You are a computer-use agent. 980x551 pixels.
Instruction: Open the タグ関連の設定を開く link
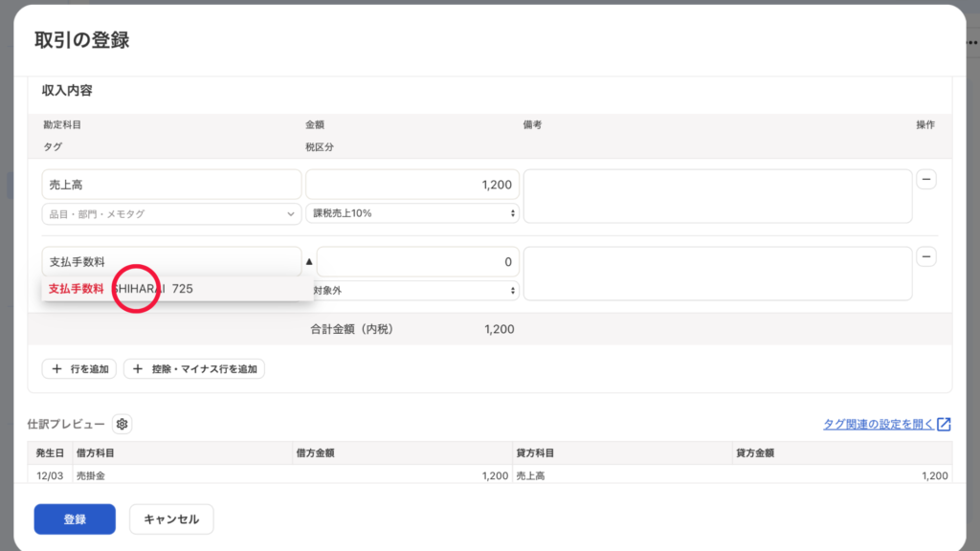[886, 425]
